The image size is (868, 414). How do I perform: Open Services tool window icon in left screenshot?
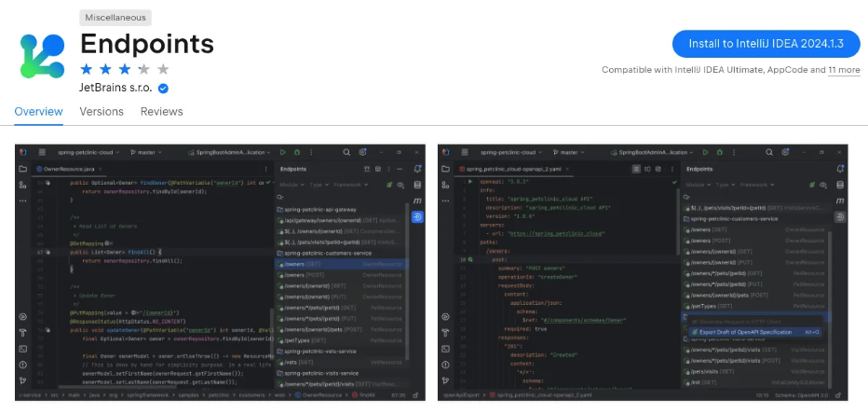click(22, 317)
